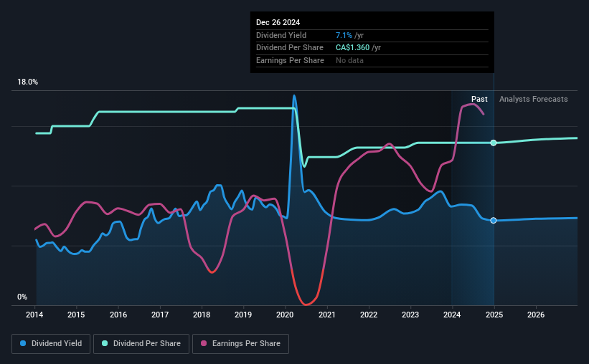Click the pink Earnings Per Share legend dot
Image resolution: width=589 pixels, height=364 pixels.
(204, 343)
